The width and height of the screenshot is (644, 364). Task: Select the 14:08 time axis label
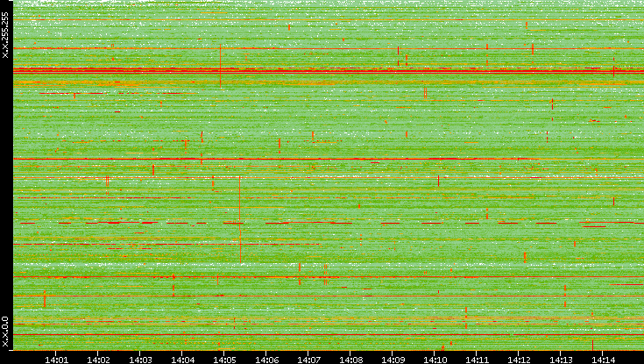[350, 360]
